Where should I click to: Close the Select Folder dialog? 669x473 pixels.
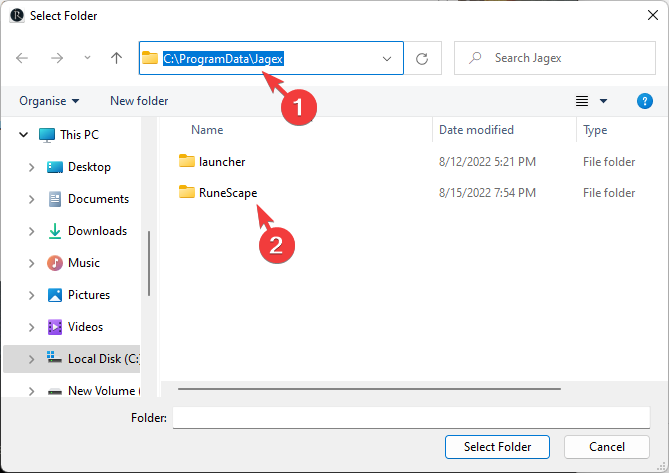[652, 15]
